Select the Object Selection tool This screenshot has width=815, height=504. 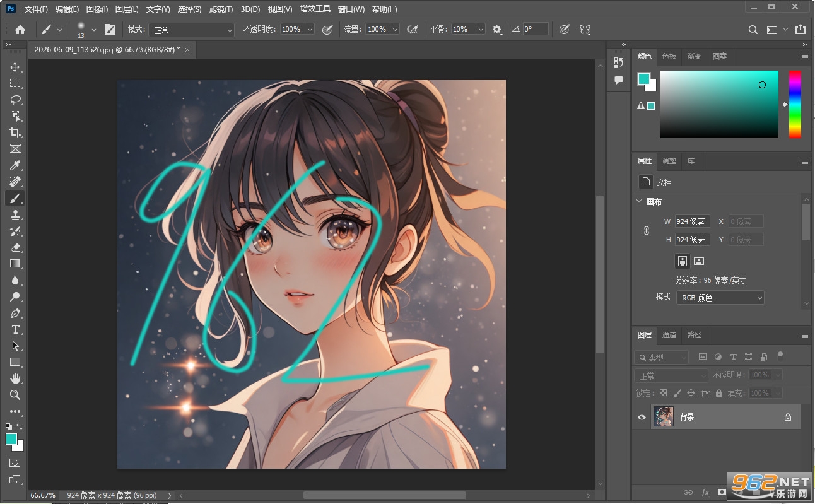15,116
